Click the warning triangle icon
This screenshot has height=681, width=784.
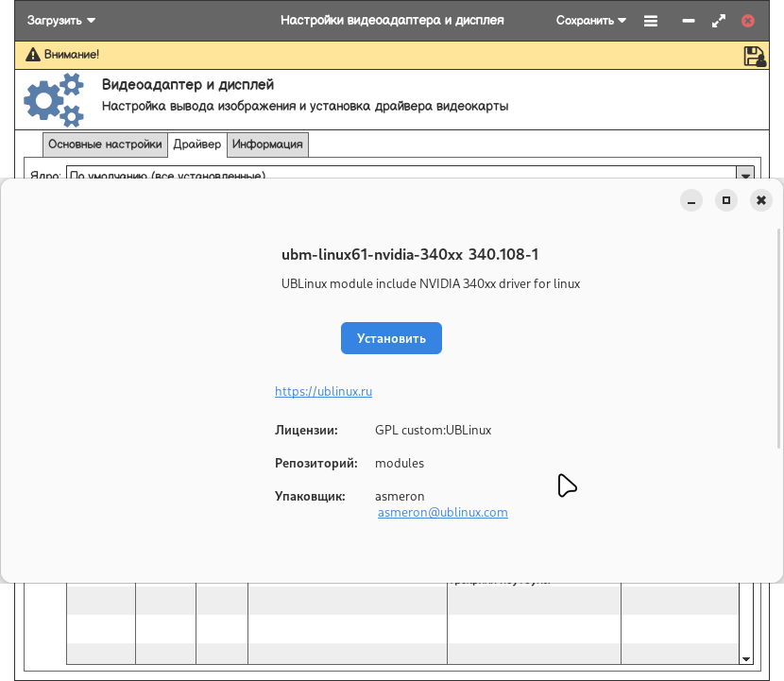[x=33, y=55]
